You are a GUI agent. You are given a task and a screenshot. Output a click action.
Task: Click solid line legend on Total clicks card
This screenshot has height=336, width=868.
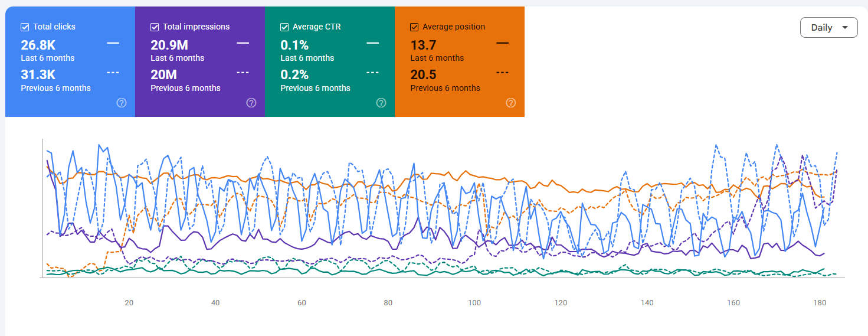[x=113, y=43]
